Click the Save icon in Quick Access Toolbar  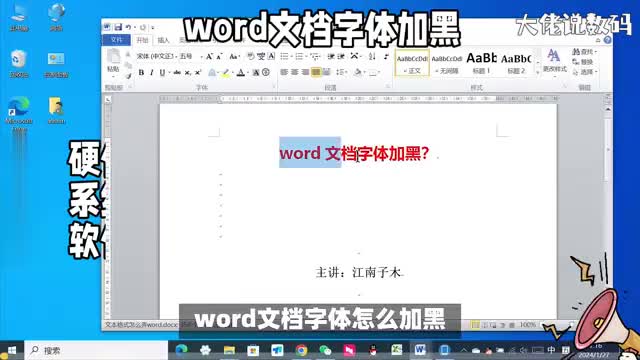tap(118, 27)
